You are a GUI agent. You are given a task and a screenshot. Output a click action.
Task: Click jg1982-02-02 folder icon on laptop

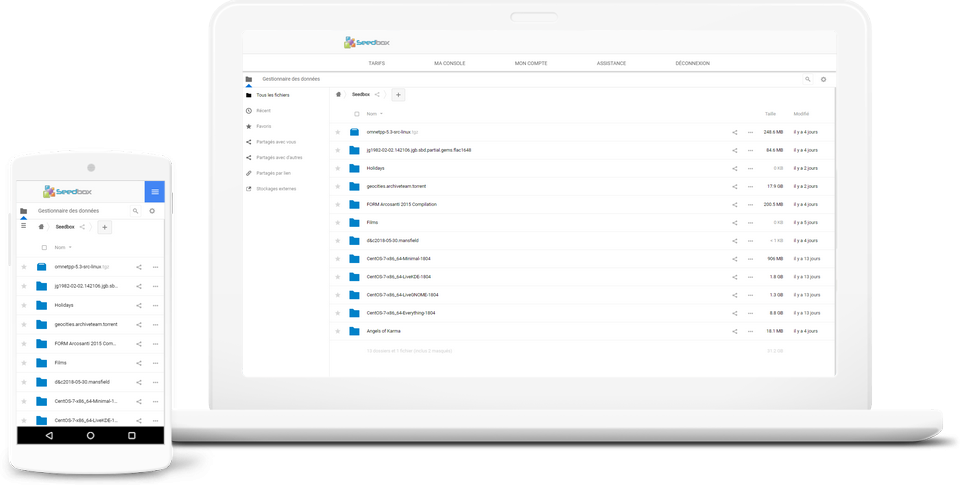click(x=354, y=150)
